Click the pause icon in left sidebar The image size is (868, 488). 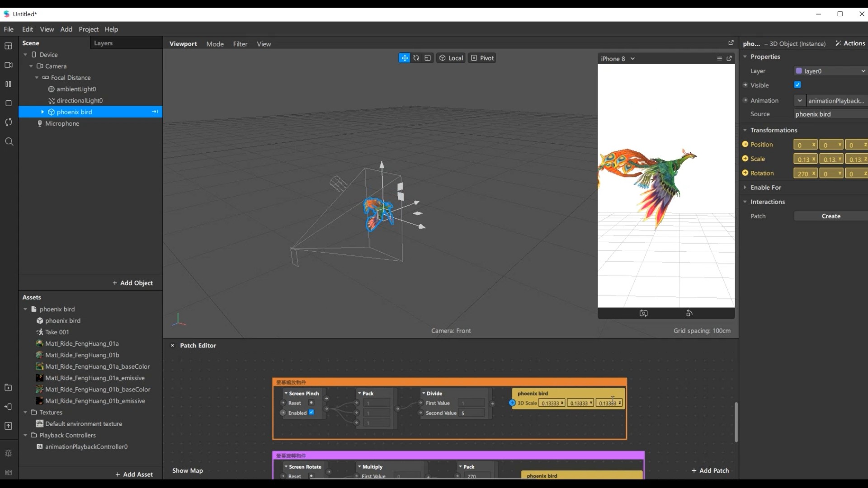click(9, 84)
